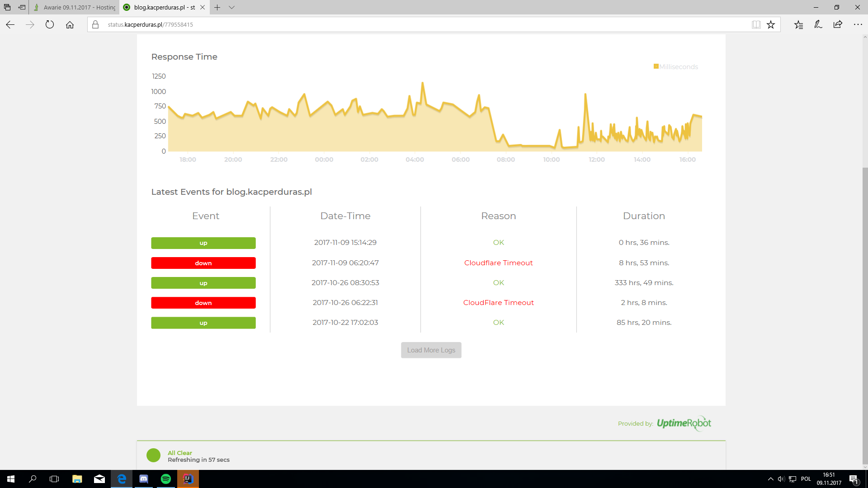Open the Favorites hub icon

click(x=798, y=25)
